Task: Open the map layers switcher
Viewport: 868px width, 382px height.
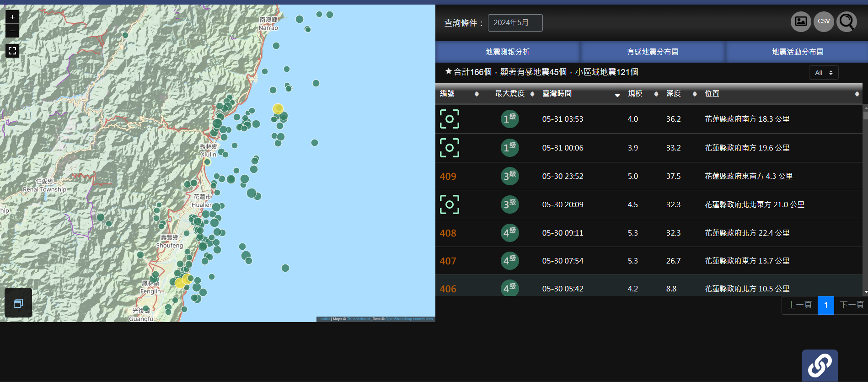Action: pos(18,303)
